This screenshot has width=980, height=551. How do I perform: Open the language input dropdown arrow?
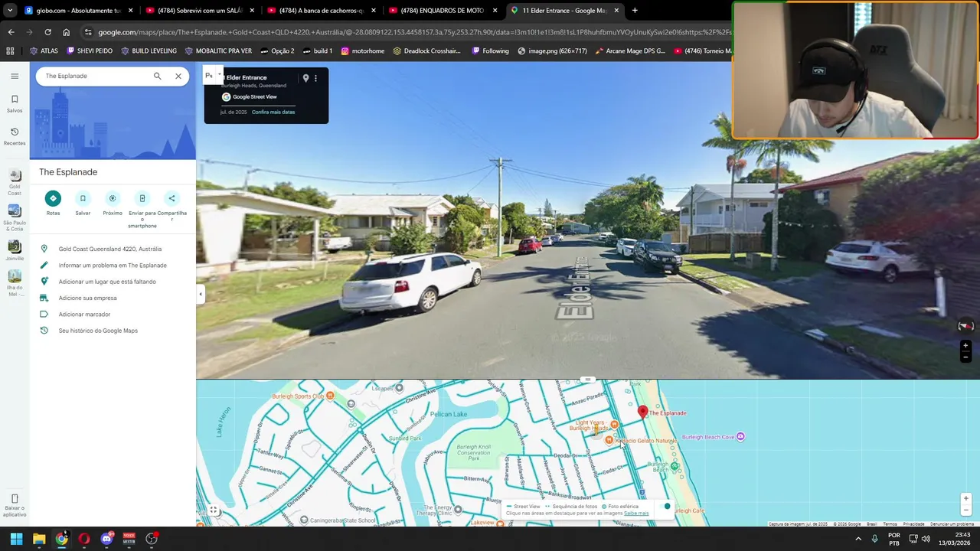pos(219,75)
